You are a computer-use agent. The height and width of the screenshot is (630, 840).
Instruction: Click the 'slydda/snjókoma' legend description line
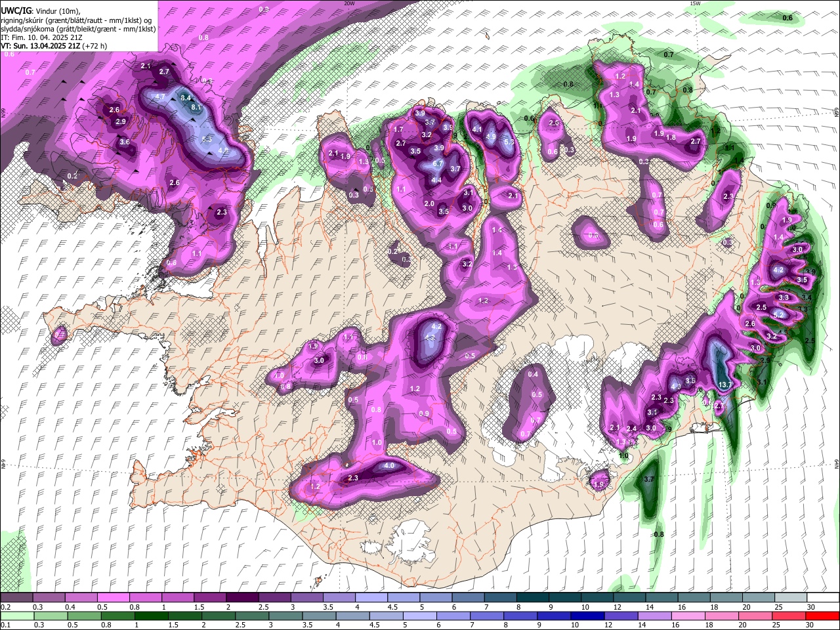78,29
